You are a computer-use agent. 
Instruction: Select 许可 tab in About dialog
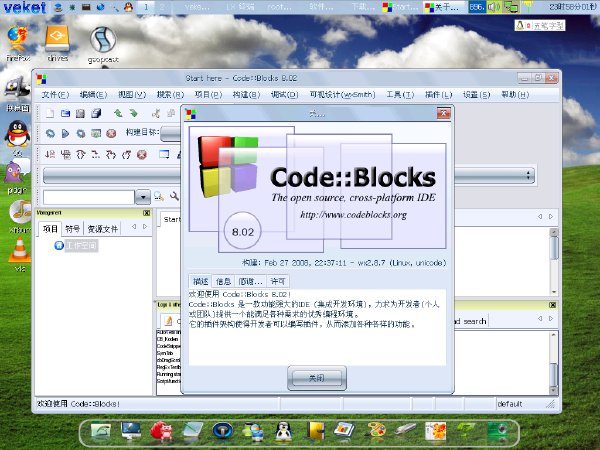click(278, 282)
